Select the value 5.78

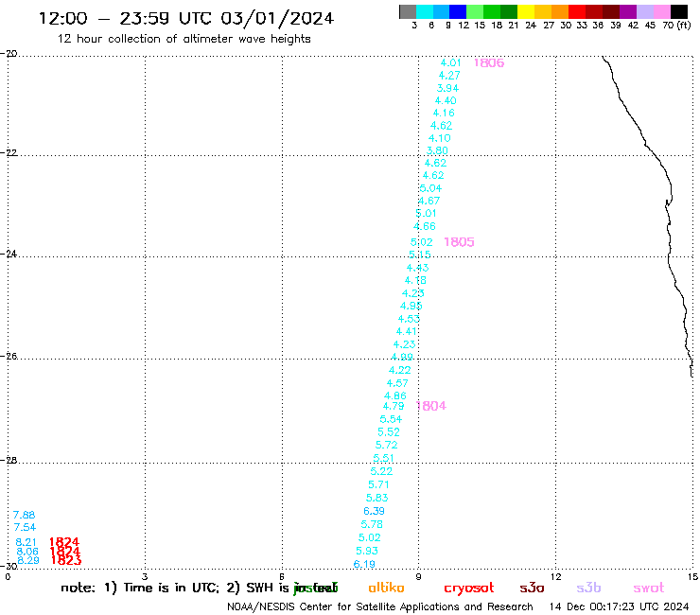pos(372,524)
